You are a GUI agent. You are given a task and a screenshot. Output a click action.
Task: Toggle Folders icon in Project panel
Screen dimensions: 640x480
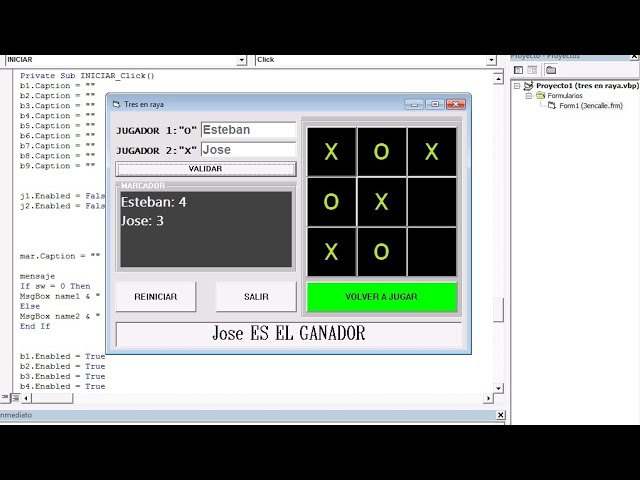(x=551, y=70)
